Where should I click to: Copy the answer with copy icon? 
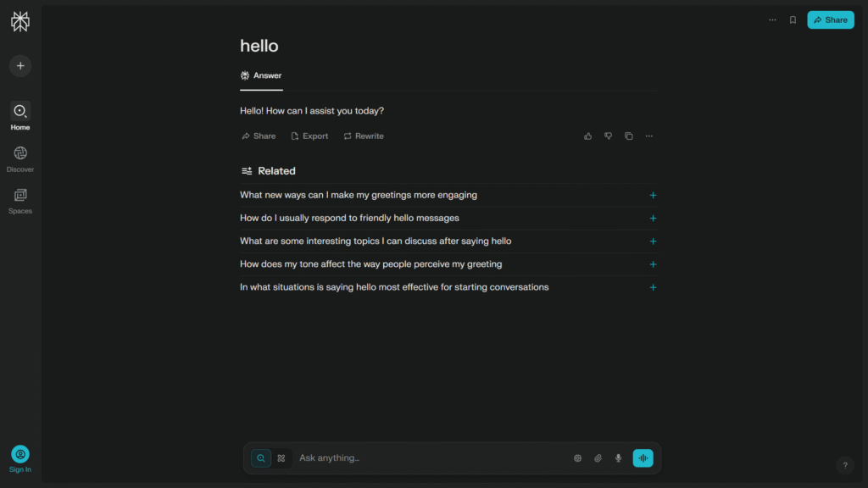[629, 136]
